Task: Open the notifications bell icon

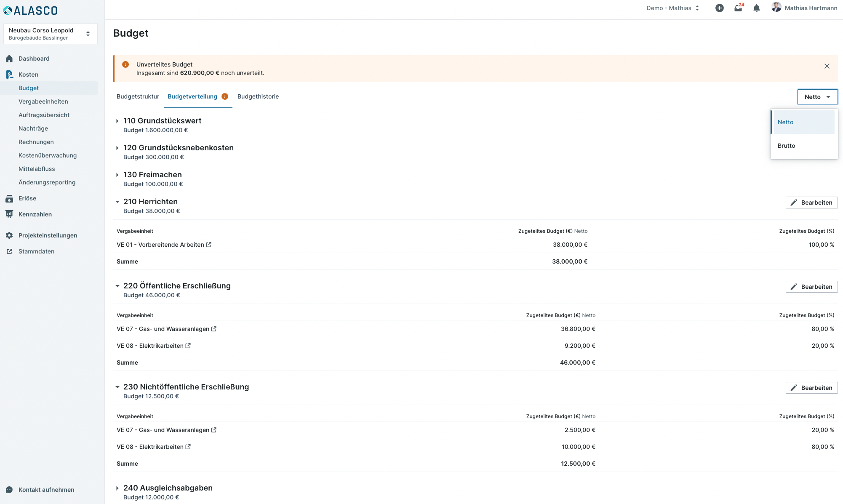Action: pos(757,8)
